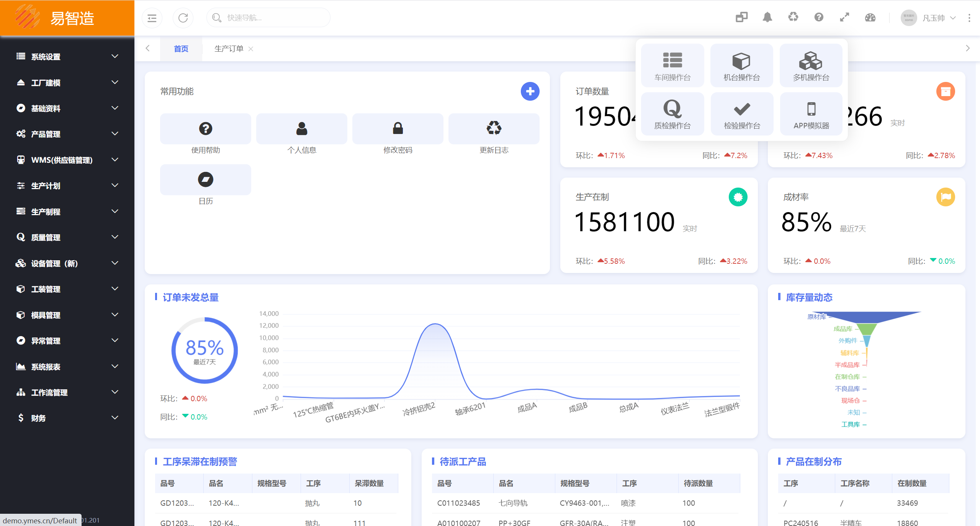Click the refresh page icon
The height and width of the screenshot is (526, 980).
(x=183, y=18)
